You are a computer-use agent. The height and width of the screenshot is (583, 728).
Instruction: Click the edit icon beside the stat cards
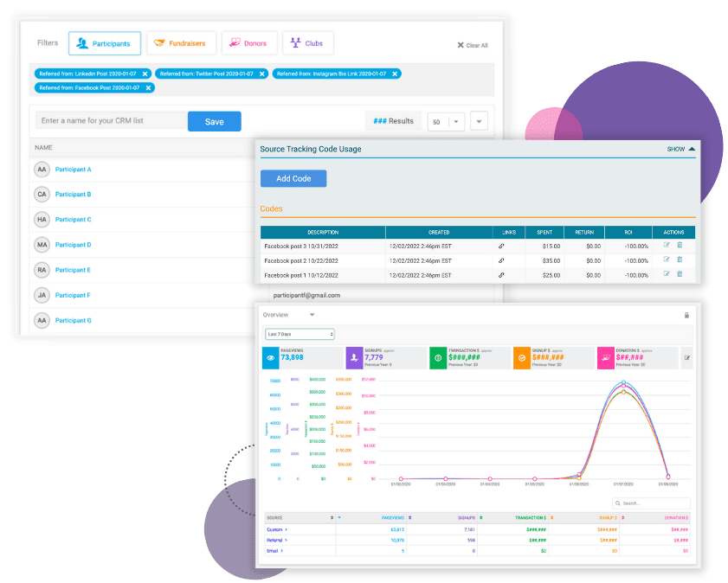(687, 358)
